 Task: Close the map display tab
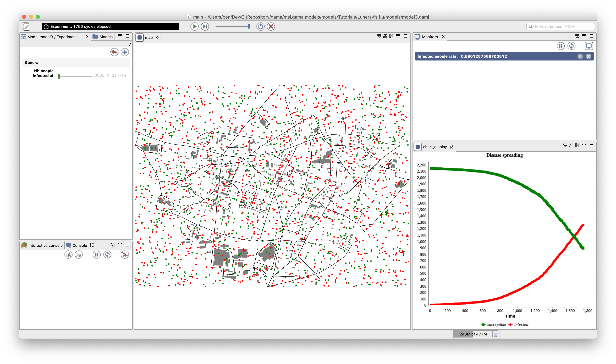click(157, 37)
